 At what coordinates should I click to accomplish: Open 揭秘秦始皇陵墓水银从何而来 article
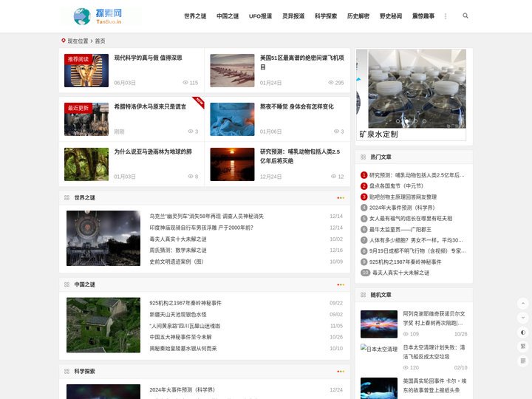[x=183, y=349]
